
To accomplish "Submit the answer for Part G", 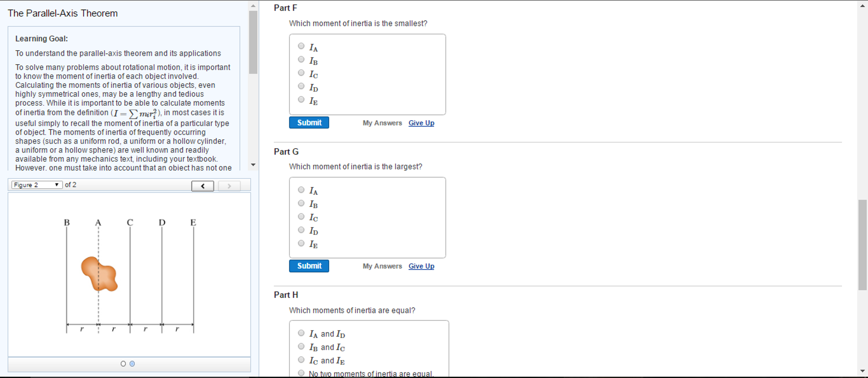I will click(308, 265).
